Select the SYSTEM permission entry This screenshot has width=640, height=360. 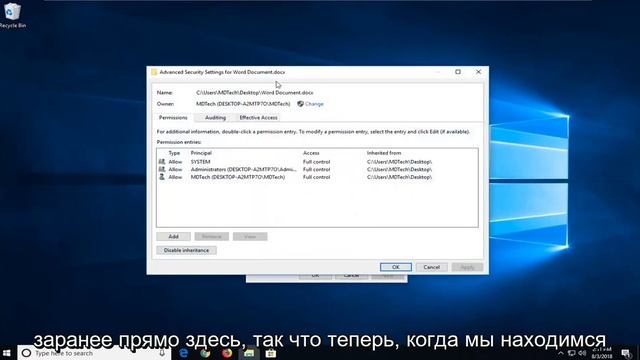(317, 162)
